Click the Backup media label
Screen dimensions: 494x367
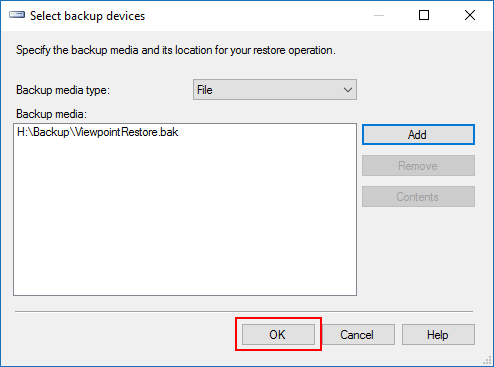tap(51, 114)
